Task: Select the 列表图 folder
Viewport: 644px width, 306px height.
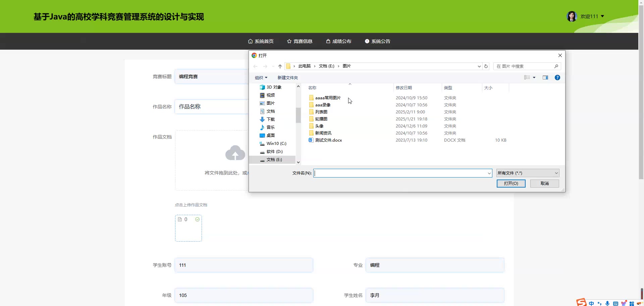Action: (318, 112)
